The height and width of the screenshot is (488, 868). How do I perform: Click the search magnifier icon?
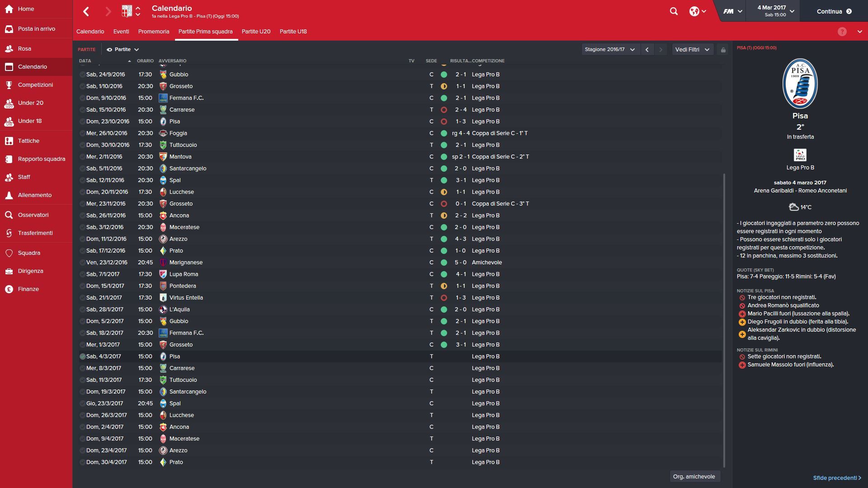click(x=674, y=11)
